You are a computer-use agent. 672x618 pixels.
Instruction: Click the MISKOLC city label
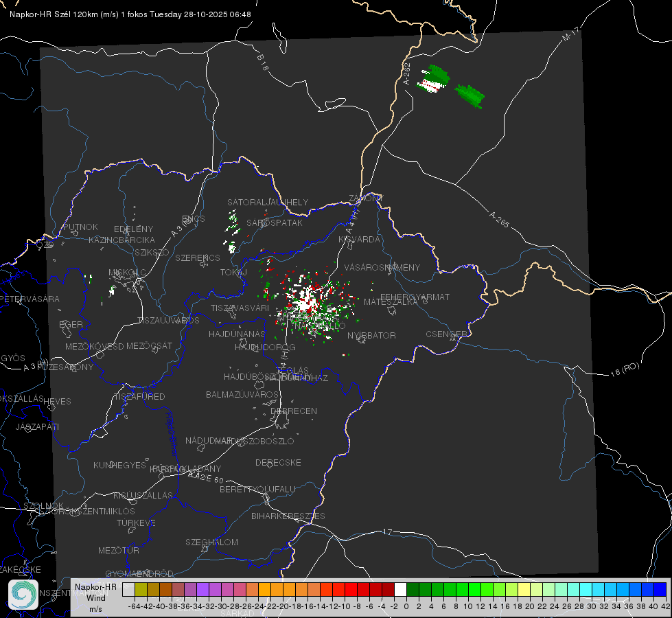127,273
